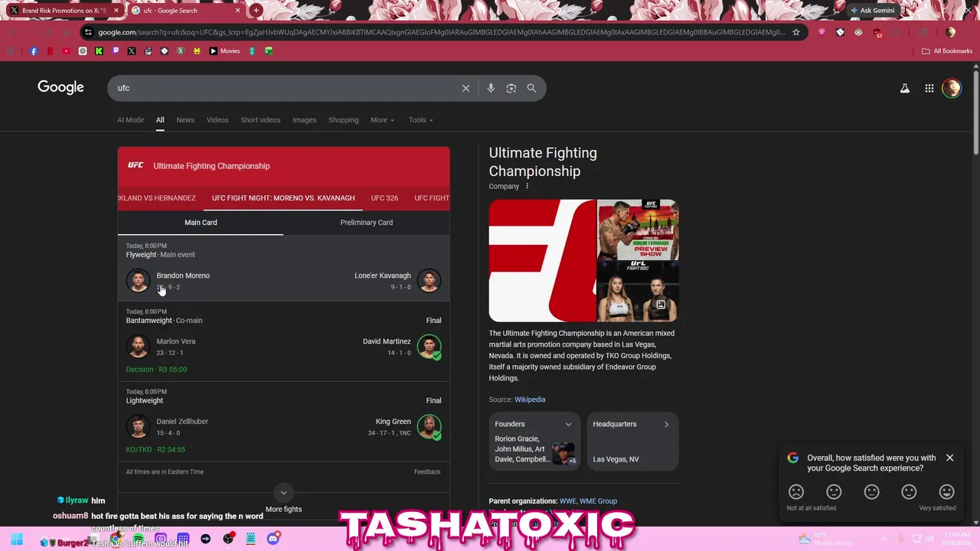Open the Headquarters card arrow
The width and height of the screenshot is (980, 551).
666,424
